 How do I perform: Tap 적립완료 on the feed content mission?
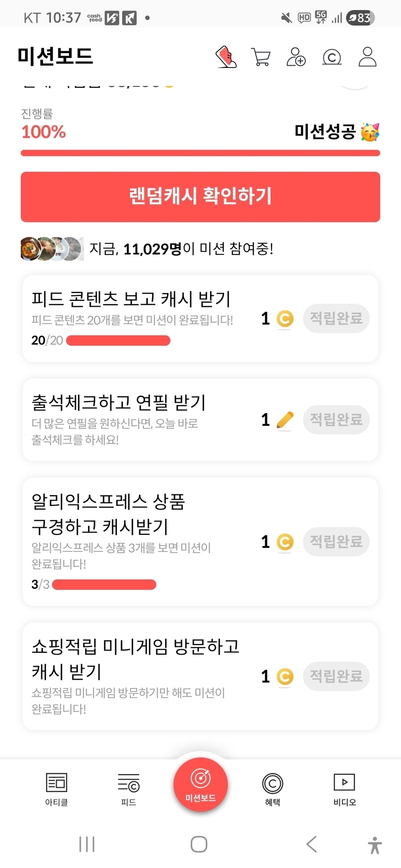pyautogui.click(x=336, y=319)
